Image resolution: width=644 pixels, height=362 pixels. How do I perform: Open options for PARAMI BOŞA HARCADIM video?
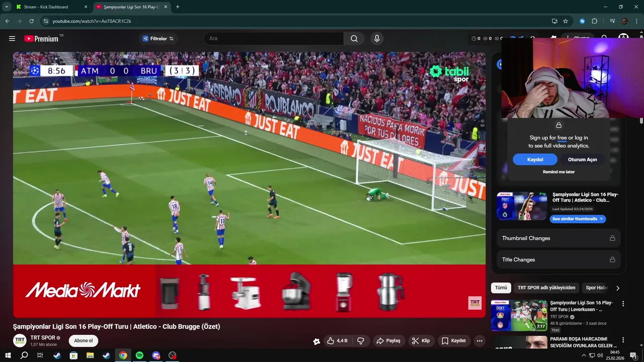(623, 340)
